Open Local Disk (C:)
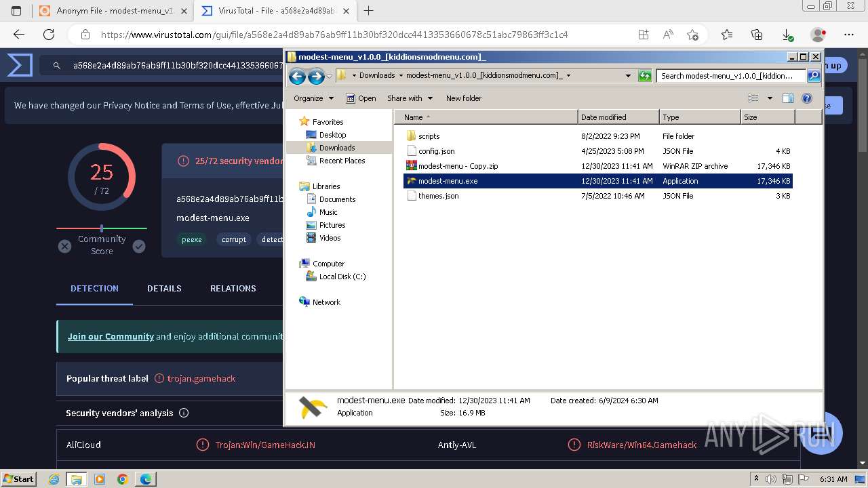Viewport: 868px width, 488px height. (x=342, y=277)
